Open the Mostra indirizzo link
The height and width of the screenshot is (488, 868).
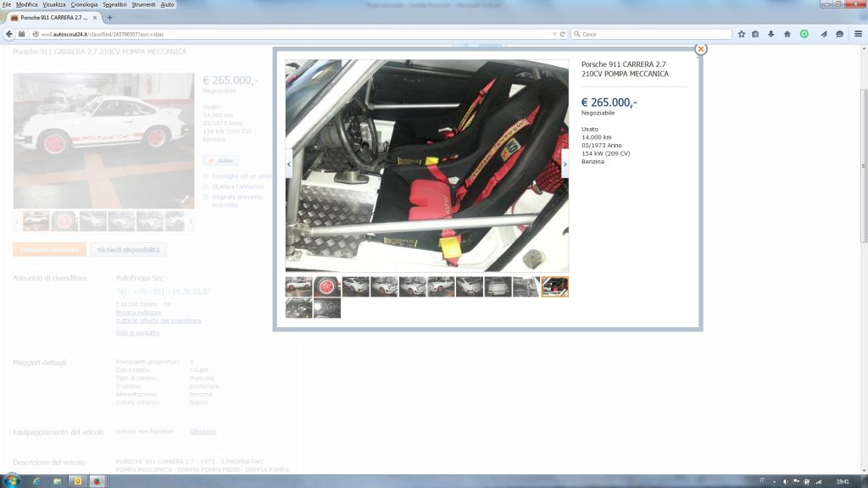tap(138, 313)
